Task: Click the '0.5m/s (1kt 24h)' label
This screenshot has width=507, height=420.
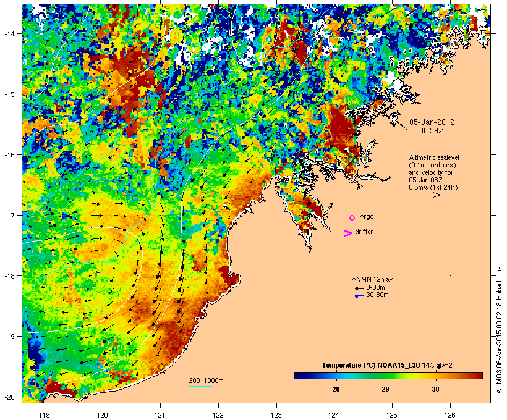Action: [433, 187]
